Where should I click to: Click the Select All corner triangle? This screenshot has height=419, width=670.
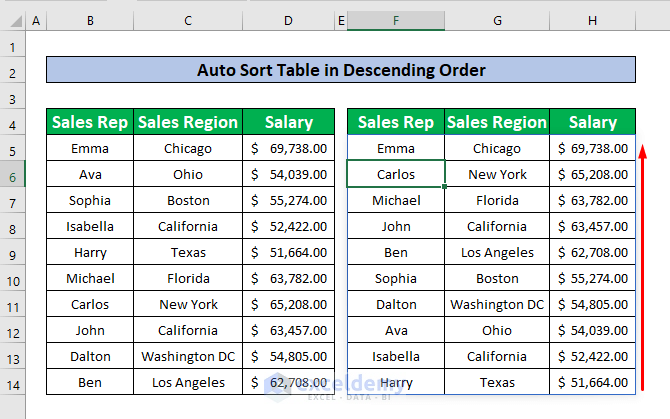click(x=13, y=21)
